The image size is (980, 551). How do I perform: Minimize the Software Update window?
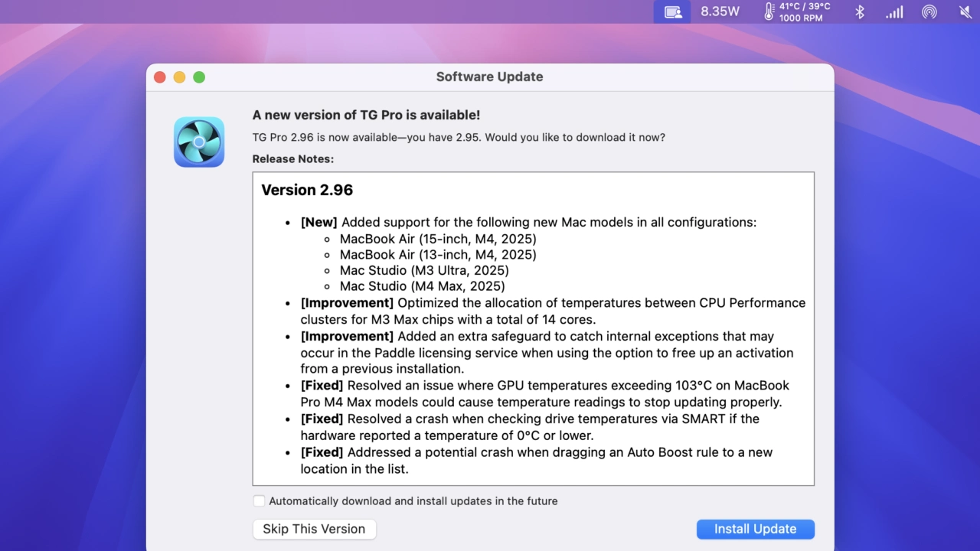pos(179,77)
